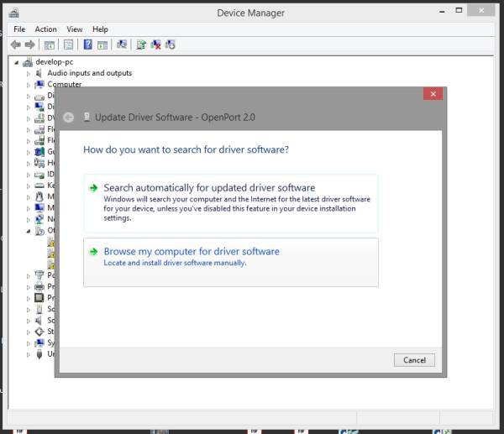Choose Browse my computer for driver software
The image size is (504, 434).
pyautogui.click(x=230, y=262)
